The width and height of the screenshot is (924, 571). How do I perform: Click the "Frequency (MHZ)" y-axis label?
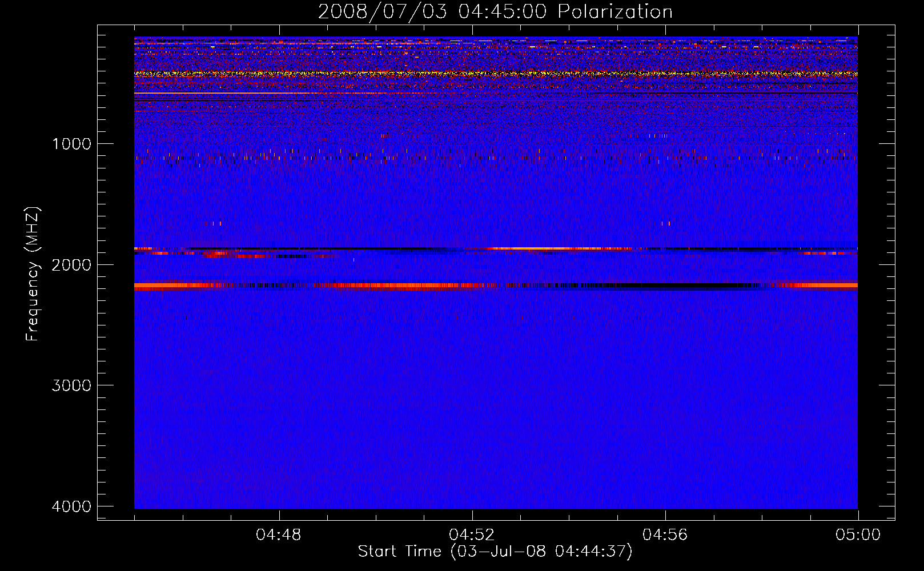[x=33, y=274]
